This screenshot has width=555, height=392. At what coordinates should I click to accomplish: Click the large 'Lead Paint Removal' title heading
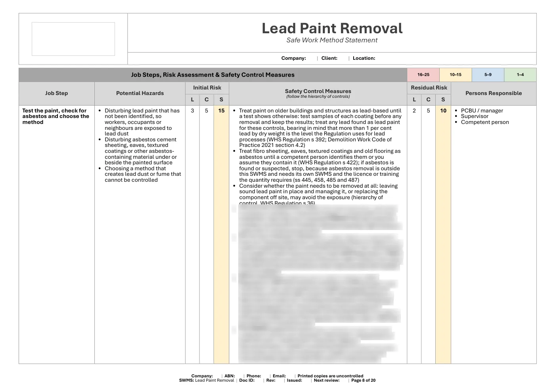(x=332, y=28)
